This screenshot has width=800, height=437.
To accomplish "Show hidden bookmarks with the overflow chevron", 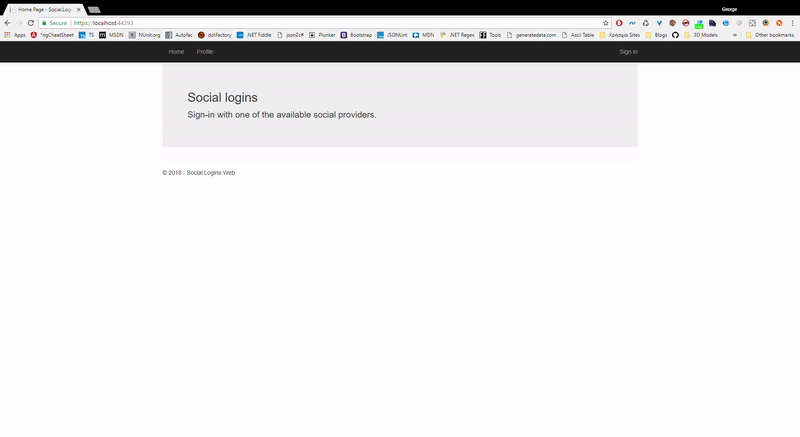I will point(735,35).
